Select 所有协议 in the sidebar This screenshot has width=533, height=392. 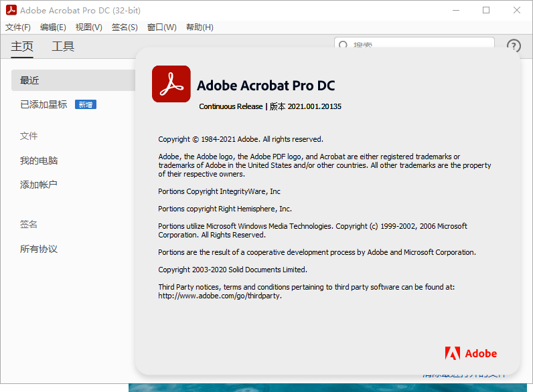pos(39,249)
